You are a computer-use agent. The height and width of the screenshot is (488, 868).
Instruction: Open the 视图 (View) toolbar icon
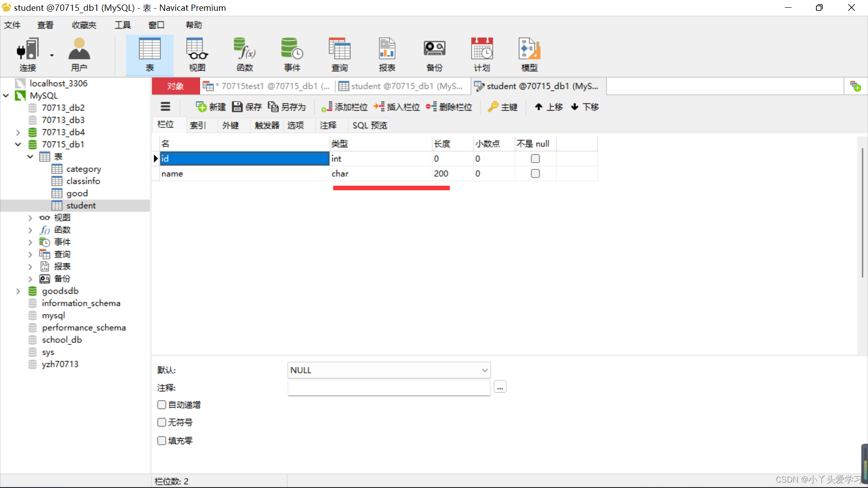pyautogui.click(x=197, y=55)
